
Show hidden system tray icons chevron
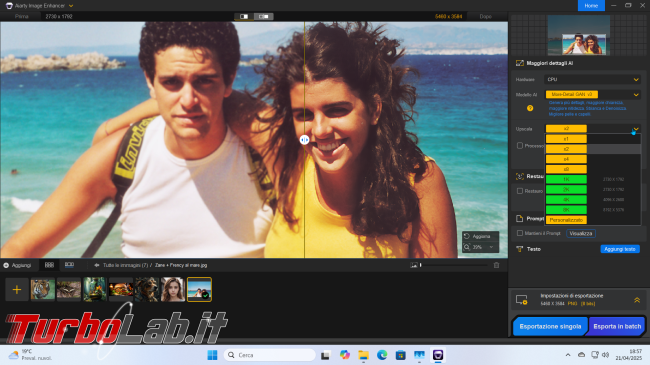568,355
